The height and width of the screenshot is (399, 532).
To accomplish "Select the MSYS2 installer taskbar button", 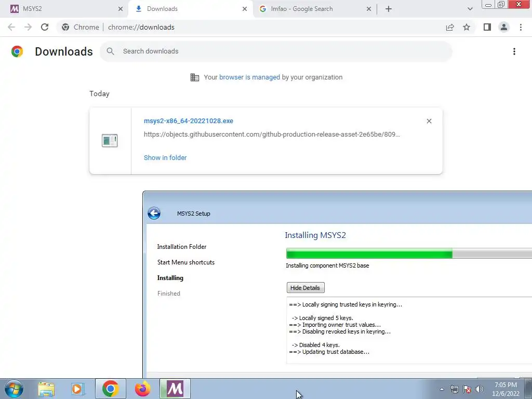I will coord(175,389).
